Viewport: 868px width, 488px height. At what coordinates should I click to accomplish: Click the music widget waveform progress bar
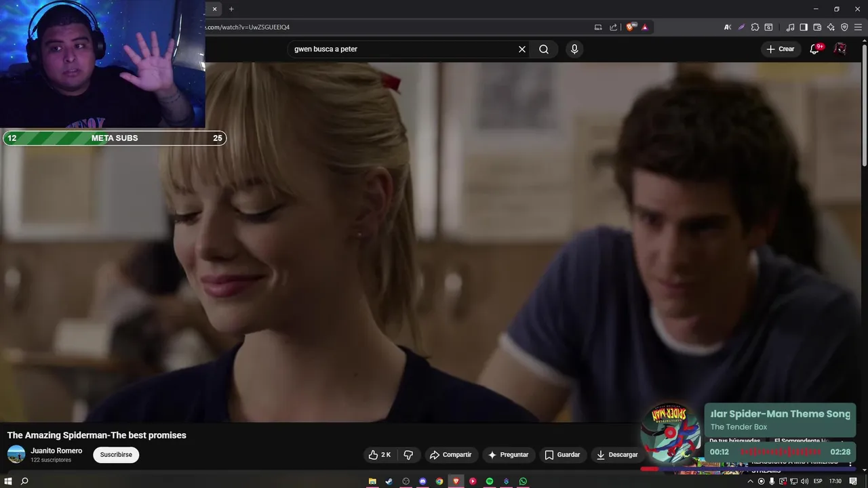click(781, 452)
